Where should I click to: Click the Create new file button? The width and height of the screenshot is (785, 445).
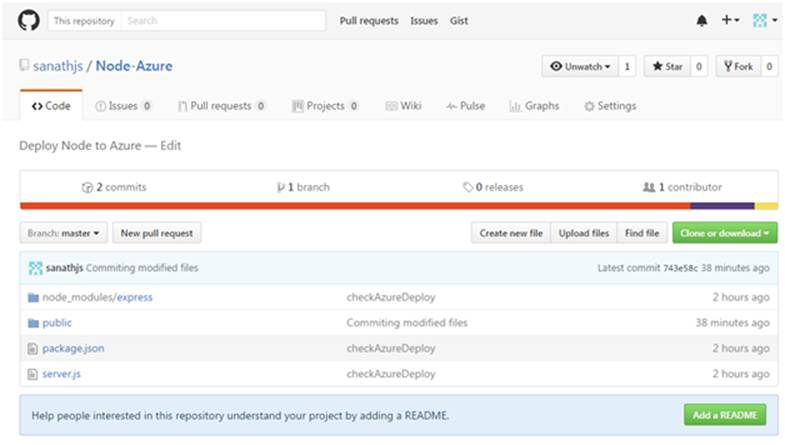pos(511,233)
